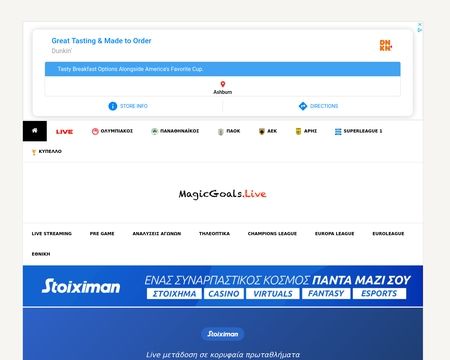Click the Panathinaikos clover crest icon
The height and width of the screenshot is (360, 450).
(x=154, y=131)
